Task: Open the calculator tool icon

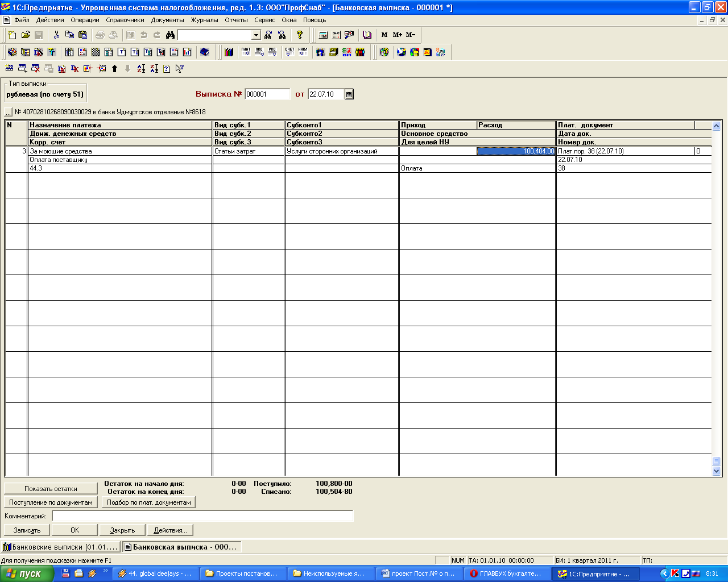Action: pos(323,35)
